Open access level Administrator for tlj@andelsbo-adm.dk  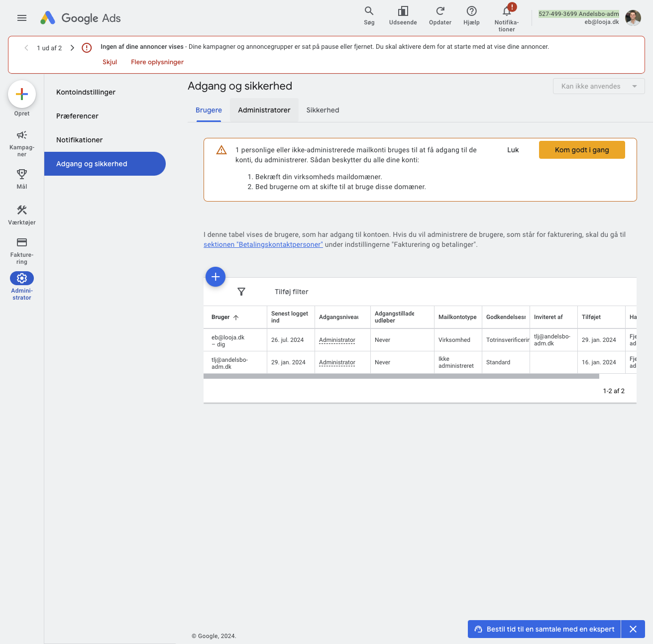337,362
